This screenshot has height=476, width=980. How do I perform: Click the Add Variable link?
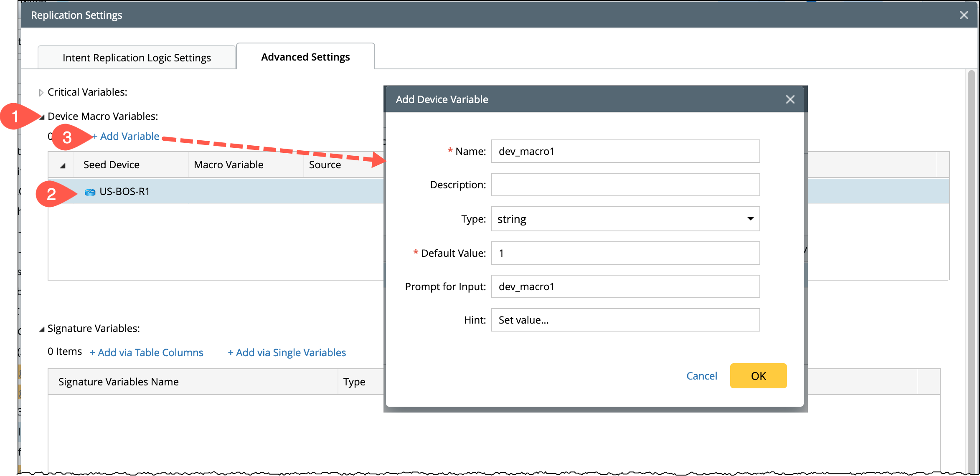coord(126,136)
